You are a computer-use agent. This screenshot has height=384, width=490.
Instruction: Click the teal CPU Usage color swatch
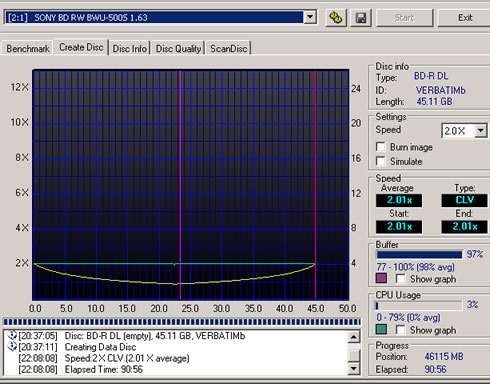click(x=381, y=330)
